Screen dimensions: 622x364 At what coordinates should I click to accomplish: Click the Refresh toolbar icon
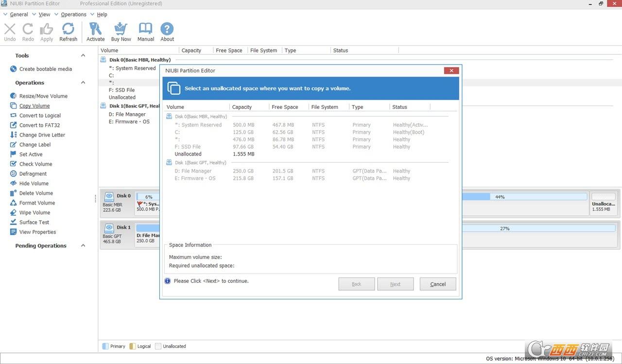[68, 29]
